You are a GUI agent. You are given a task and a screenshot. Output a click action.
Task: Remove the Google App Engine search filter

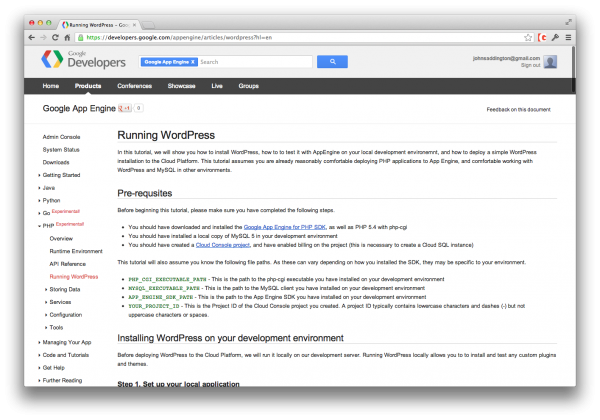(x=193, y=62)
